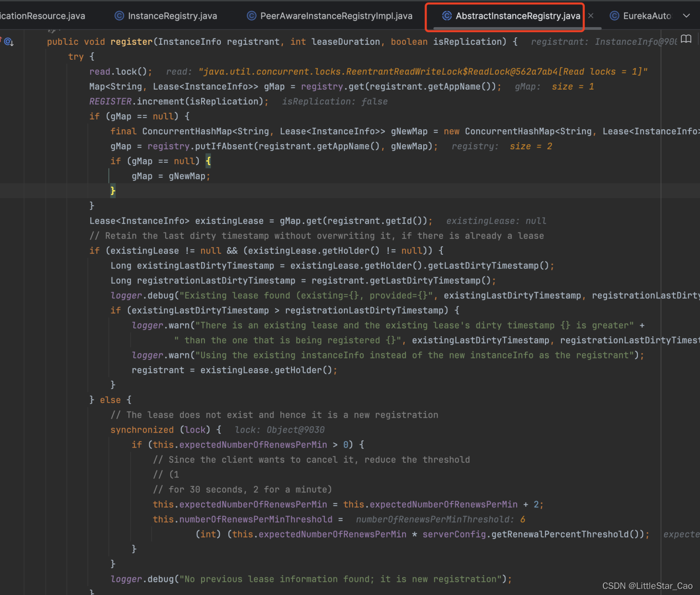The height and width of the screenshot is (595, 700).
Task: Click the 'synchronized (lock)' statement
Action: 166,430
